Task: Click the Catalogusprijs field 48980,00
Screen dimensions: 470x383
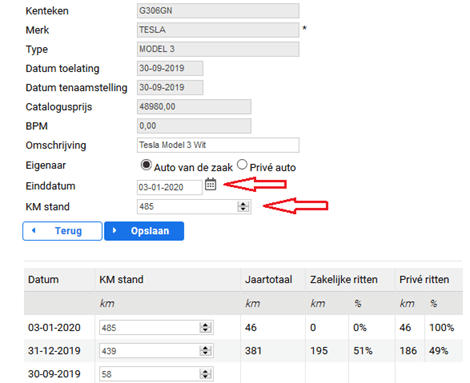Action: pyautogui.click(x=194, y=107)
